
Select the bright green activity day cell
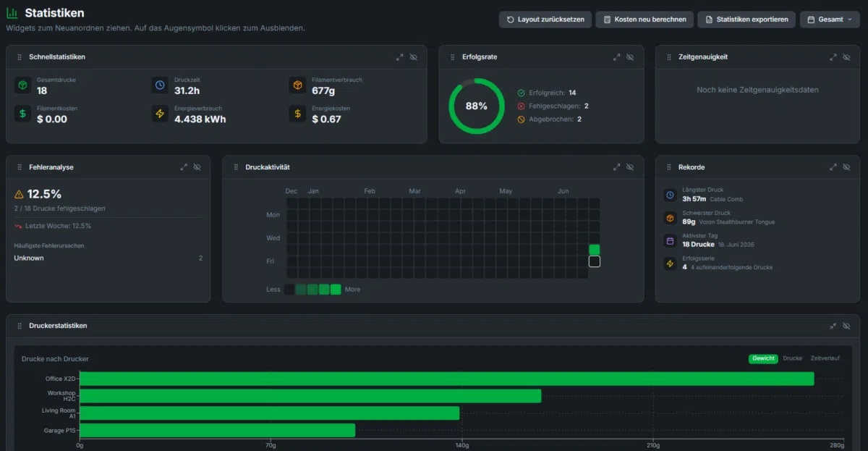(x=595, y=250)
